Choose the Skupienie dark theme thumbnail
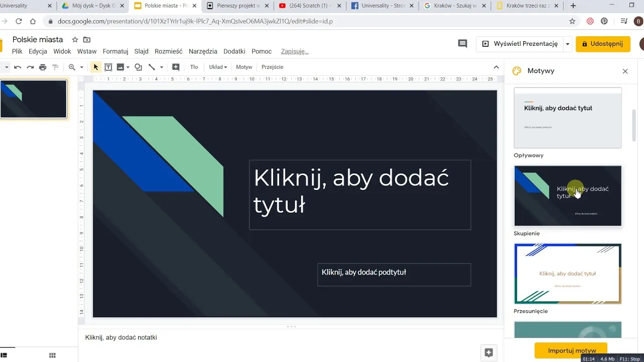This screenshot has height=362, width=644. tap(568, 196)
